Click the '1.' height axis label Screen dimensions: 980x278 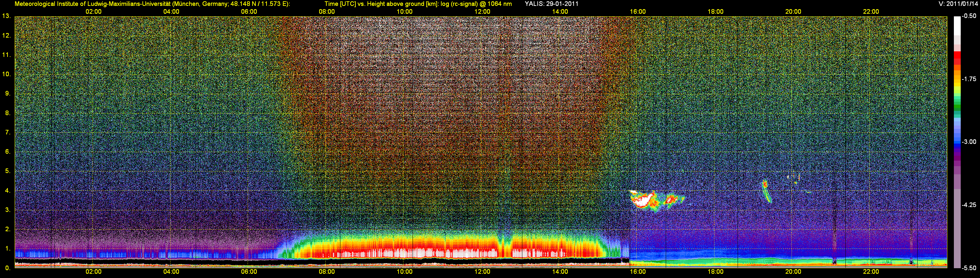(x=8, y=248)
